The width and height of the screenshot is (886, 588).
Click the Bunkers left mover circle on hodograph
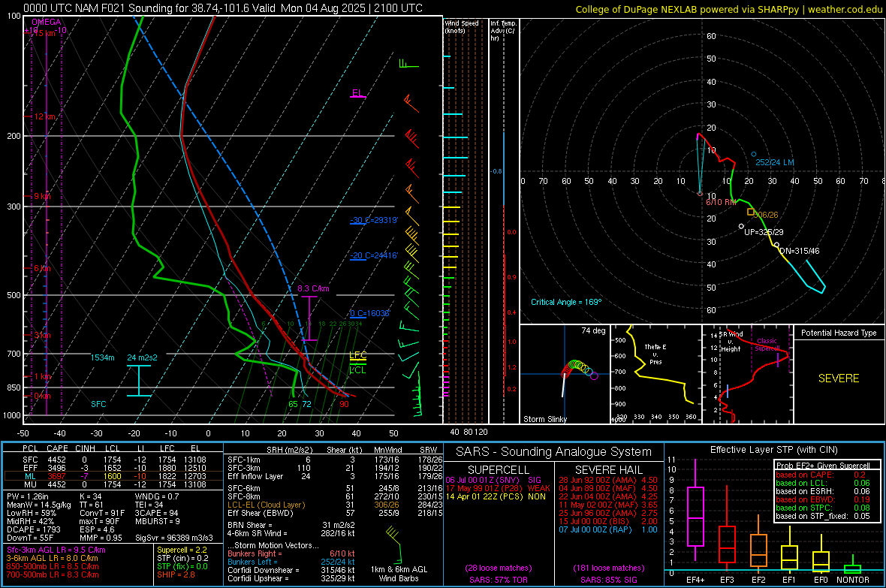pyautogui.click(x=753, y=154)
